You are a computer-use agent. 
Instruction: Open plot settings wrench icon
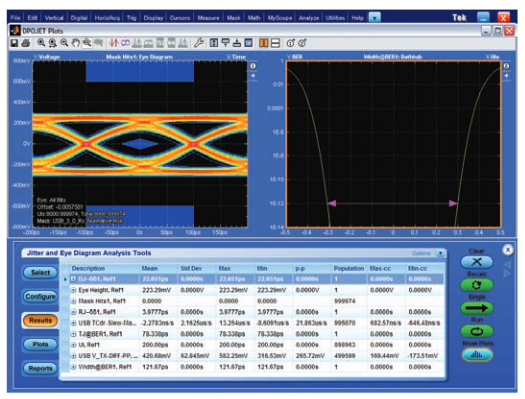[x=199, y=43]
